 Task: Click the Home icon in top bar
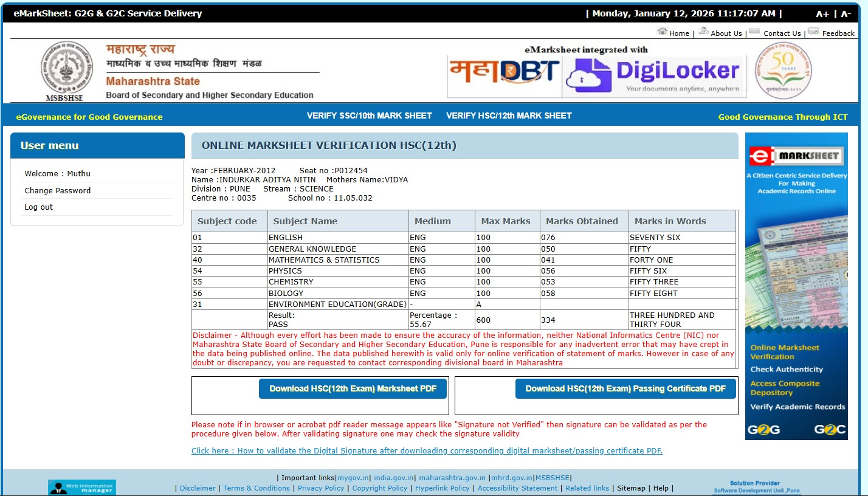(x=662, y=32)
